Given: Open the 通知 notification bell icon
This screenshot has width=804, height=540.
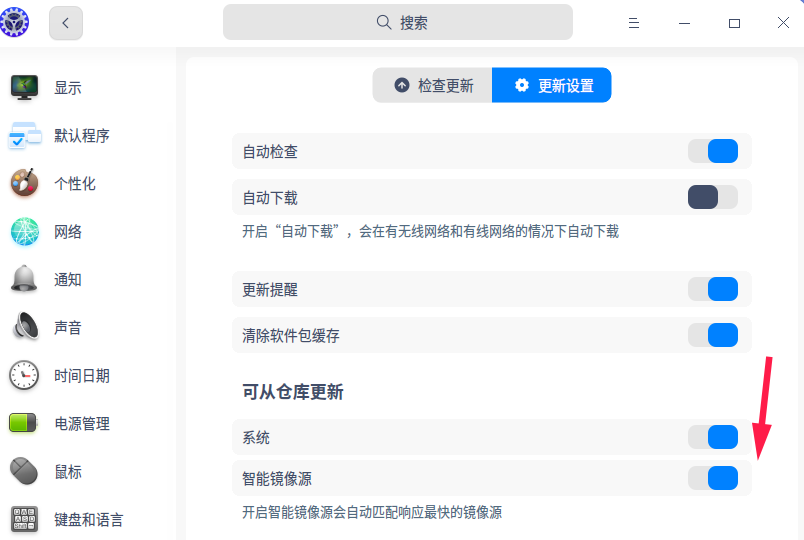Looking at the screenshot, I should coord(24,279).
